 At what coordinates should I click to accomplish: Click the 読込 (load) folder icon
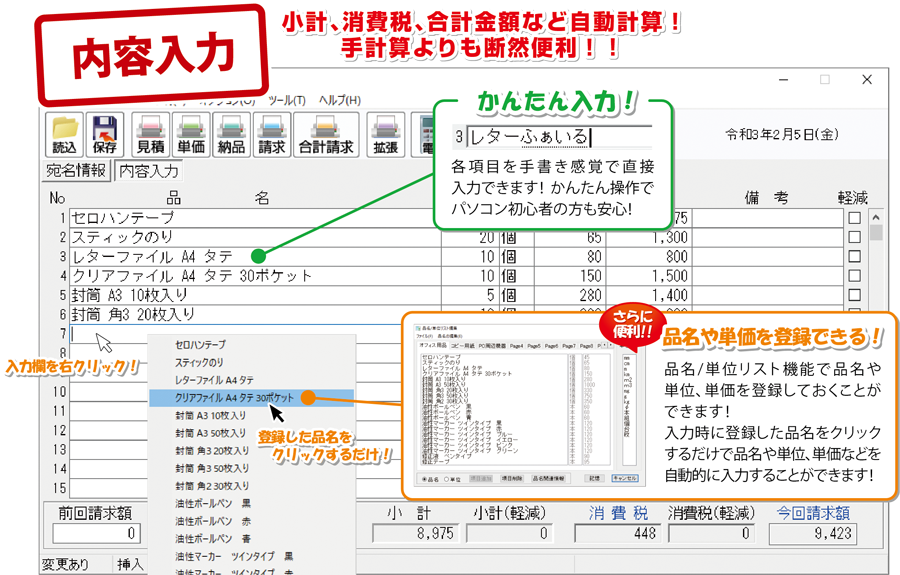pos(64,134)
